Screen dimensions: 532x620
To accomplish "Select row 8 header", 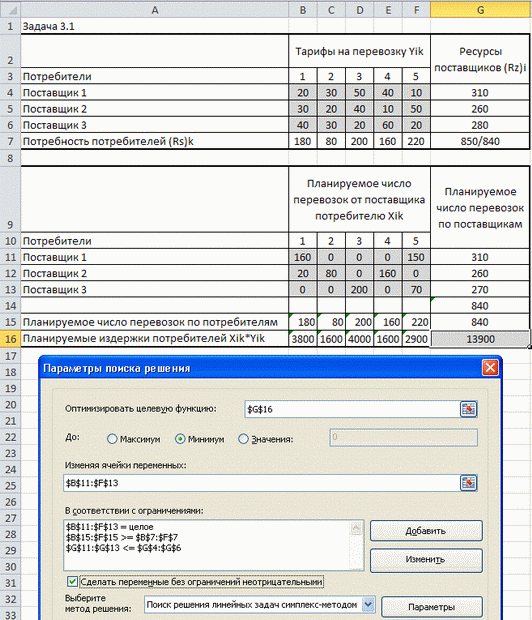I will (x=10, y=158).
